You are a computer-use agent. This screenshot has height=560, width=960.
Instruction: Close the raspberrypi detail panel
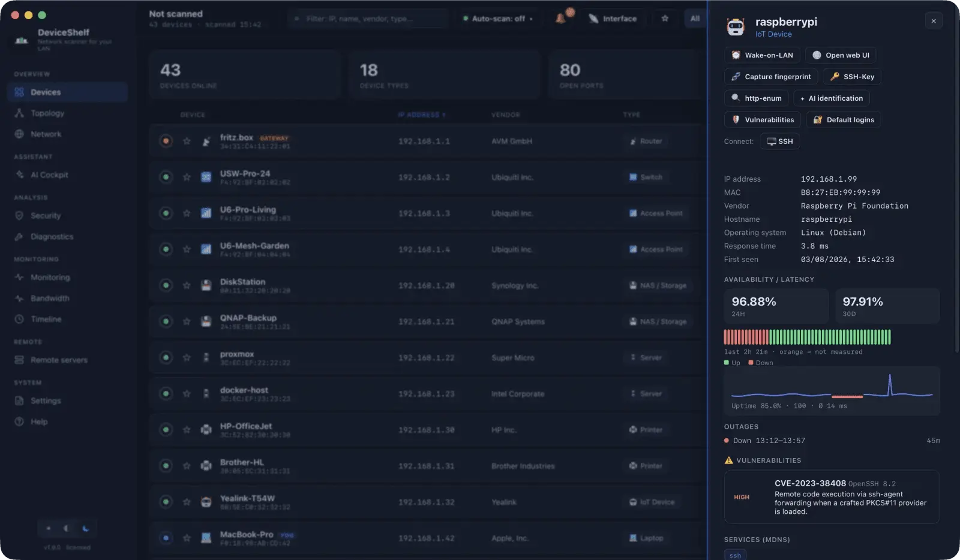[x=933, y=21]
